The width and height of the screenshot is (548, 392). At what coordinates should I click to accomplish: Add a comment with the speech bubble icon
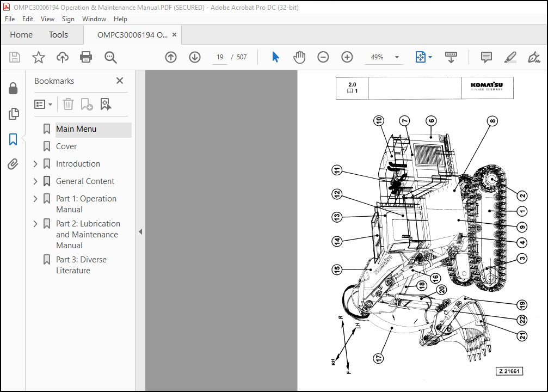pyautogui.click(x=486, y=57)
